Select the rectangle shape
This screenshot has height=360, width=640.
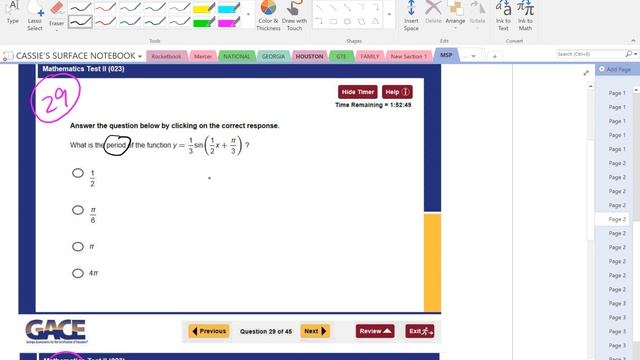(x=333, y=21)
